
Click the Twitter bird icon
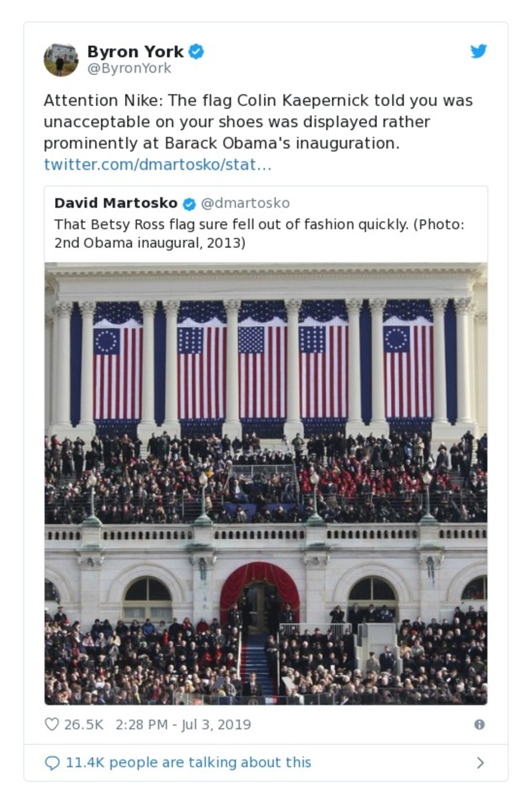click(478, 50)
